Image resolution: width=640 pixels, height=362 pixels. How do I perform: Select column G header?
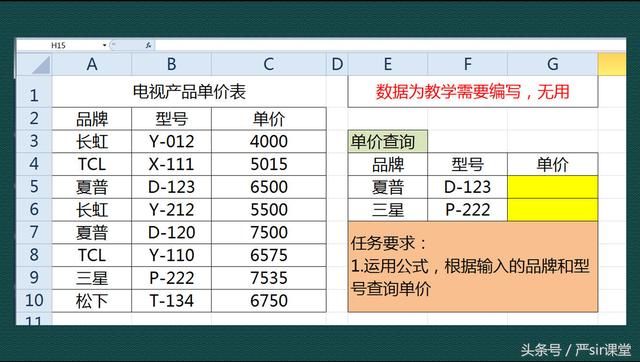coord(553,64)
